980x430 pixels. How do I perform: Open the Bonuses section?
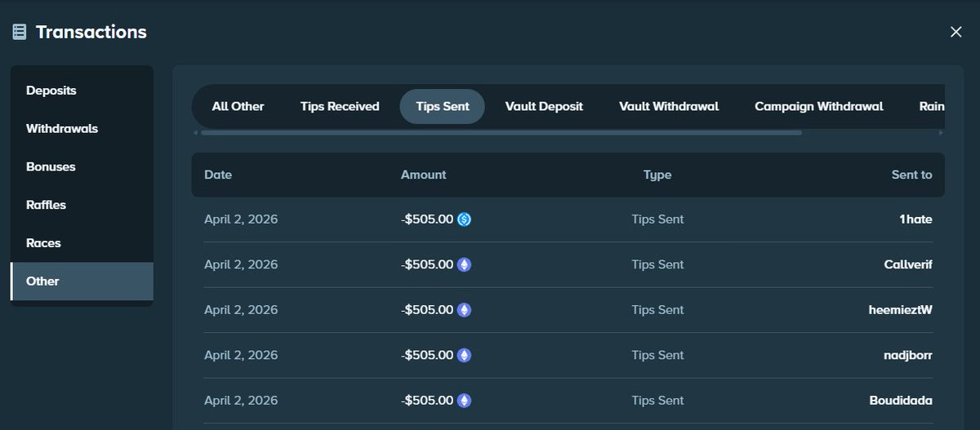point(82,166)
